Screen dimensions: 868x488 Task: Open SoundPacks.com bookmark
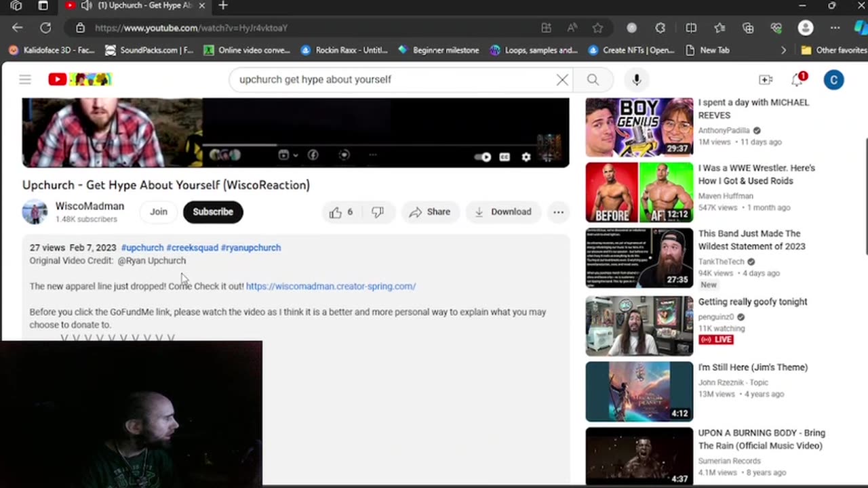pos(150,50)
